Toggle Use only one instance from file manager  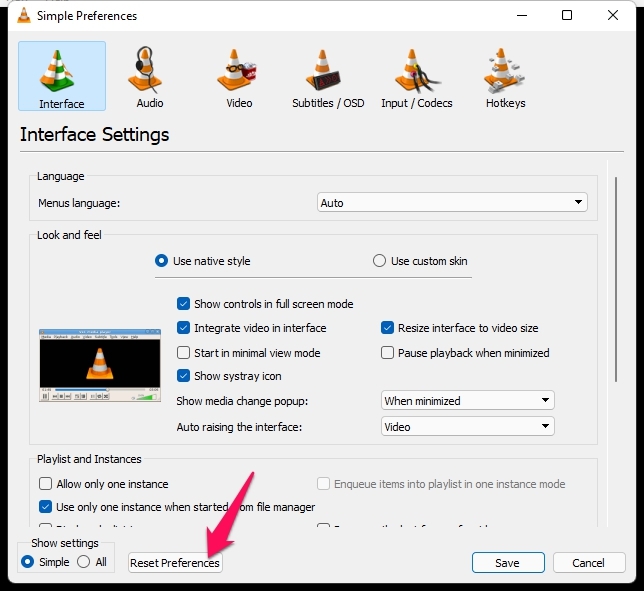(x=177, y=507)
